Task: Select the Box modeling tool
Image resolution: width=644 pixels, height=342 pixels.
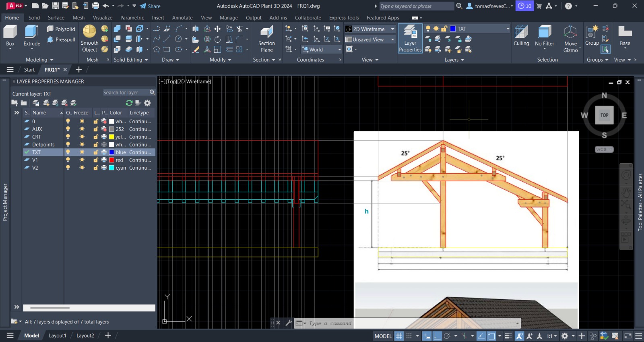Action: click(x=10, y=32)
